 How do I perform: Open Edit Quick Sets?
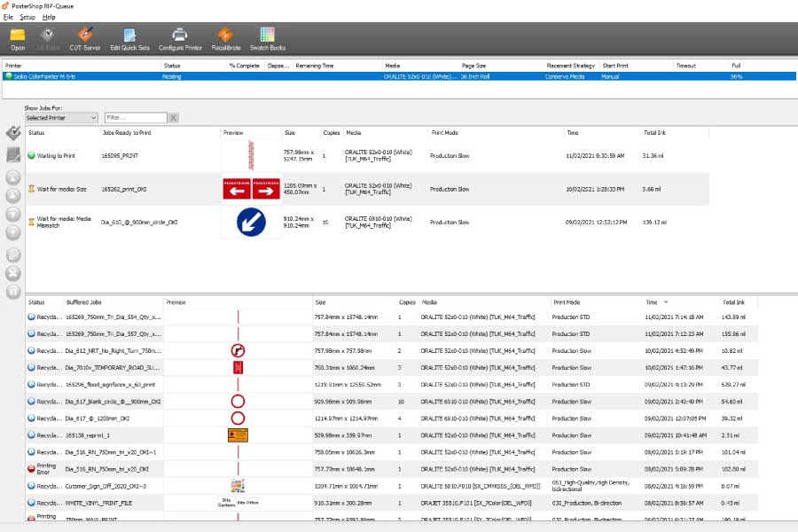click(129, 39)
